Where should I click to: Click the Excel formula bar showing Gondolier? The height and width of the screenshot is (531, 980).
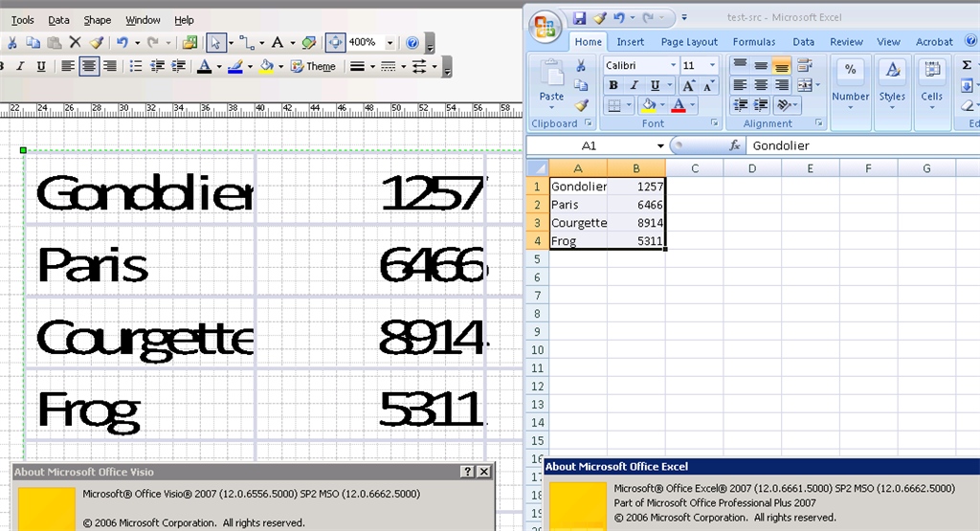[863, 145]
